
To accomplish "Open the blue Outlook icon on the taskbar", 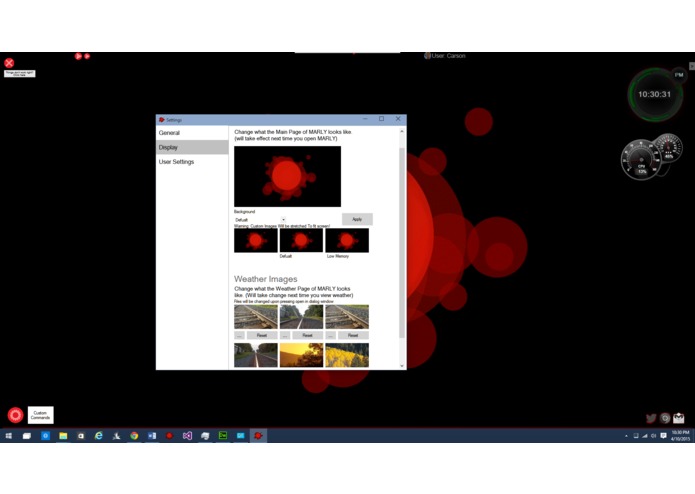I will pos(45,436).
